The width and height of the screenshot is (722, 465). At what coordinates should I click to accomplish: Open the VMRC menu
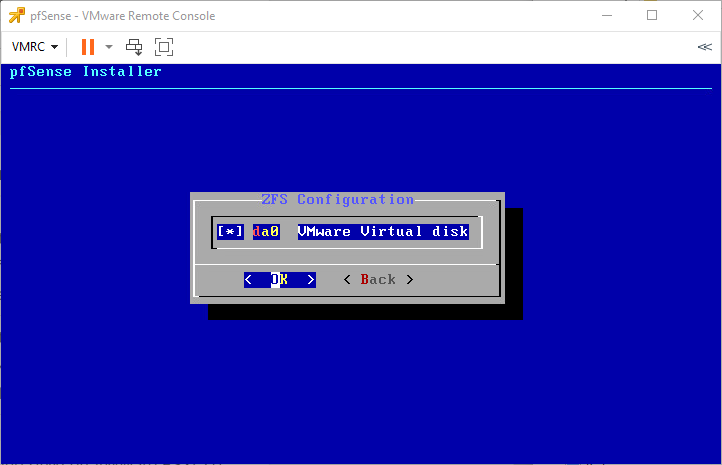34,47
